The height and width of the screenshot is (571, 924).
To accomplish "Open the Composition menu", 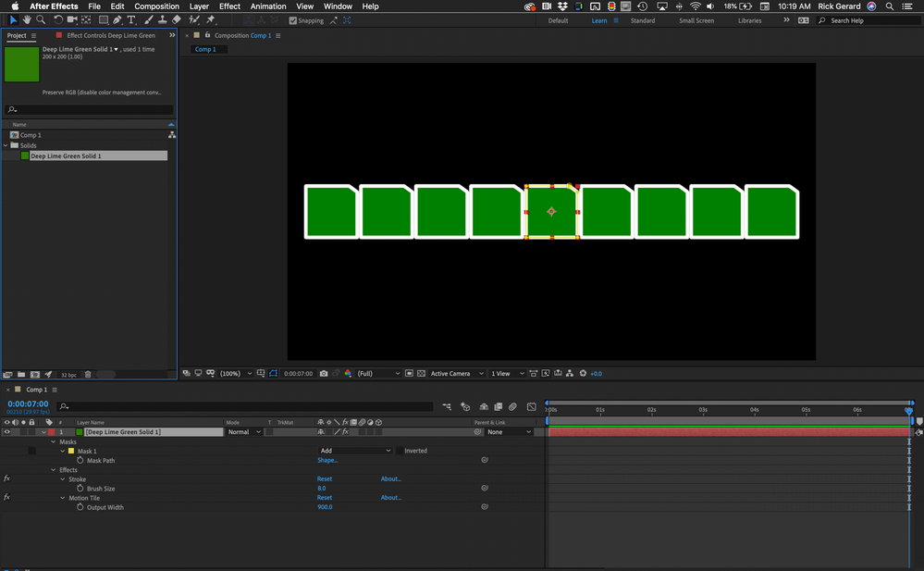I will [x=156, y=6].
